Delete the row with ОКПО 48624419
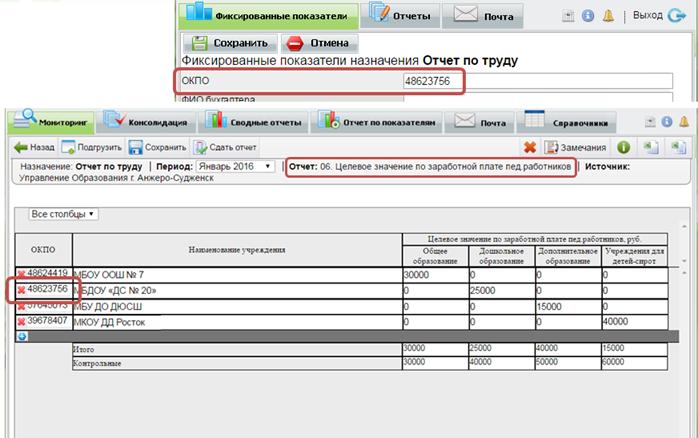 click(21, 274)
